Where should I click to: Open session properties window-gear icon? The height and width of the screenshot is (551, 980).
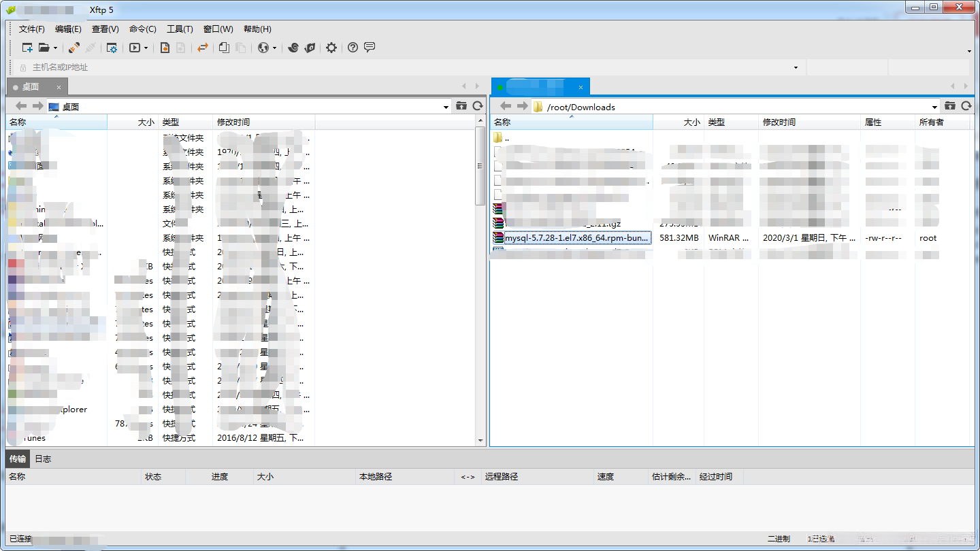coord(112,48)
